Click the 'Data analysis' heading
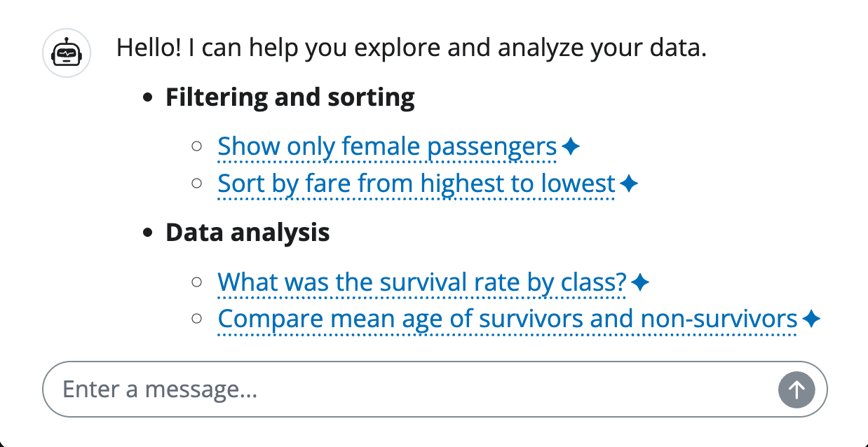 tap(247, 233)
